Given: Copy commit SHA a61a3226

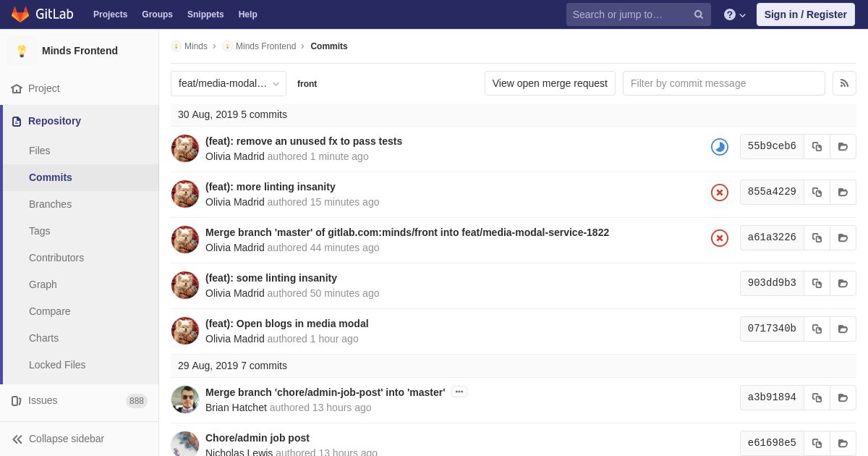Looking at the screenshot, I should pyautogui.click(x=817, y=237).
